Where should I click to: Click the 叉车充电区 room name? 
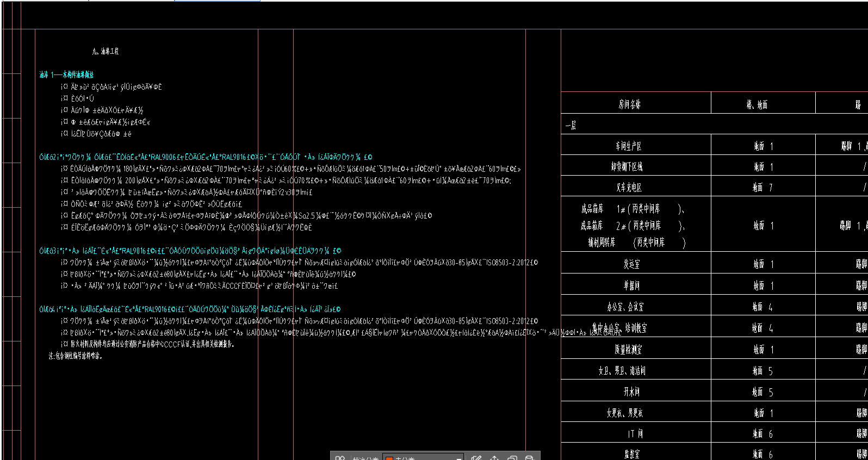click(629, 188)
